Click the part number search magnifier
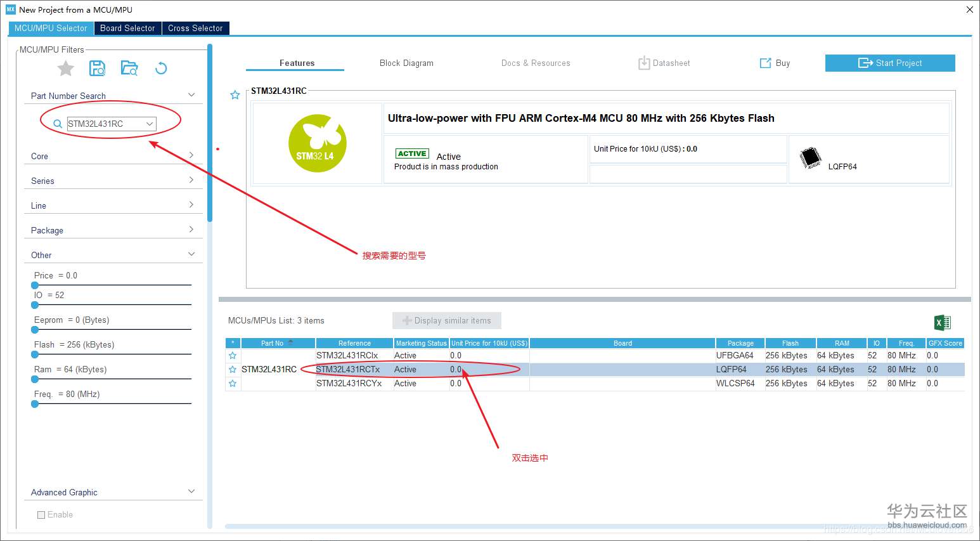 pos(57,124)
